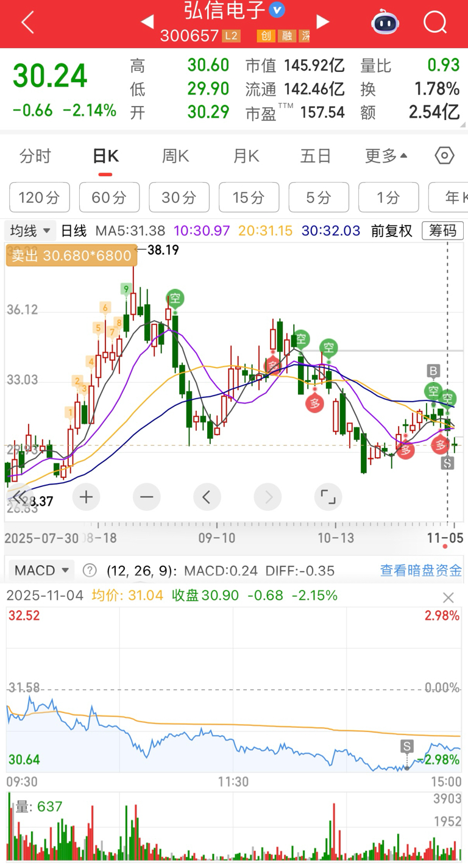Tap the 均价: 31.04 label
This screenshot has width=468, height=868.
click(127, 596)
